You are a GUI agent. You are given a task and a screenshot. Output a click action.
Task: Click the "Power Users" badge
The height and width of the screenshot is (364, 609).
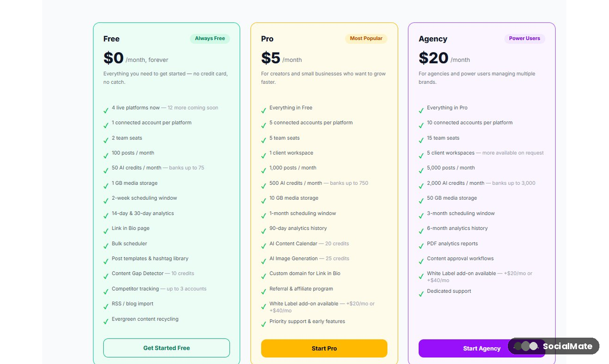coord(525,38)
